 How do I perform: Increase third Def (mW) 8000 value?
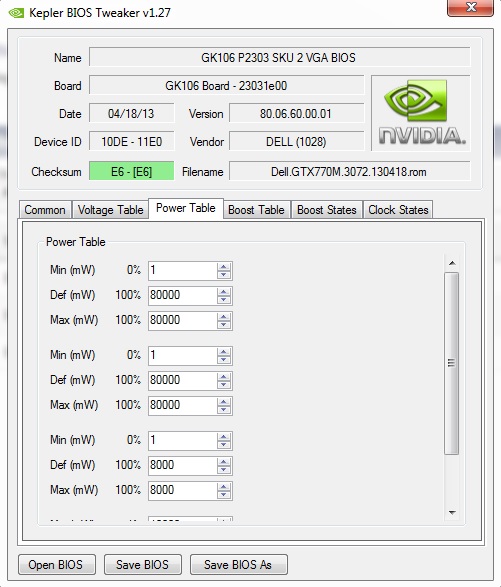point(224,462)
